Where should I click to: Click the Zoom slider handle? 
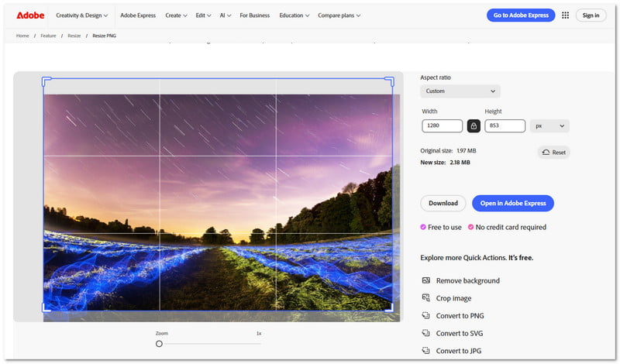[x=159, y=344]
